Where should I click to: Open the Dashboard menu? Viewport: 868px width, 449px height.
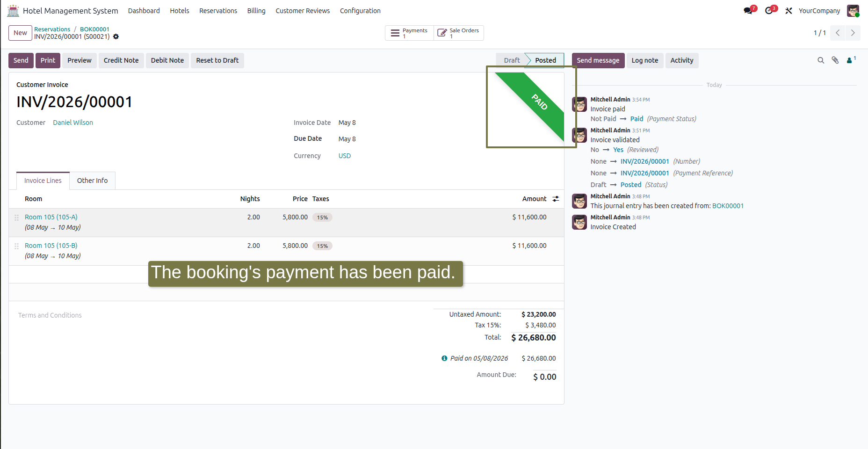(144, 10)
